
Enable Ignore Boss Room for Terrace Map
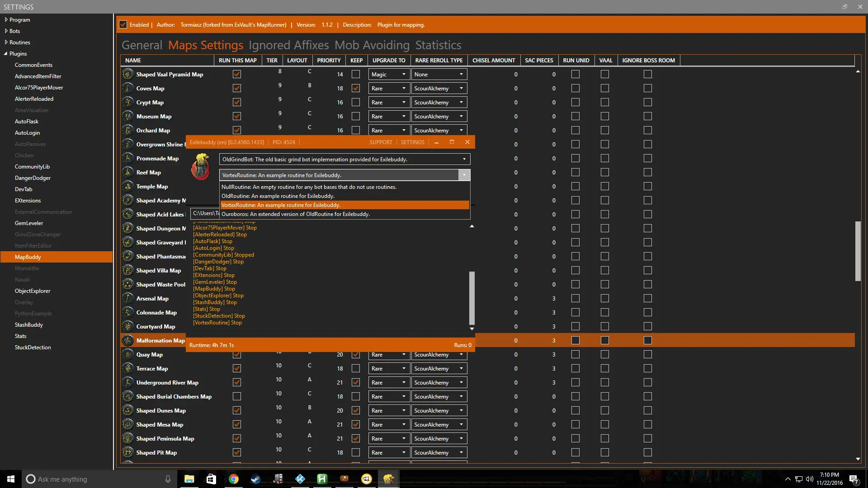[x=648, y=368]
